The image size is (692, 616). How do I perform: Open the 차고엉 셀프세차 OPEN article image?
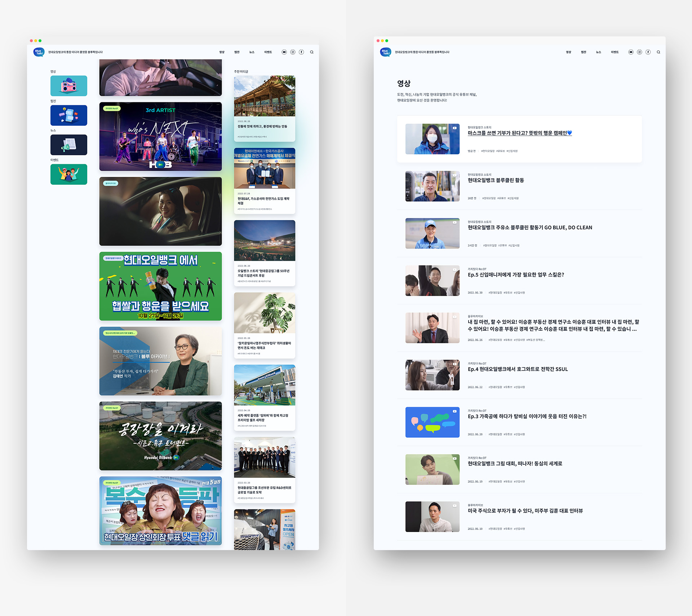(x=265, y=530)
